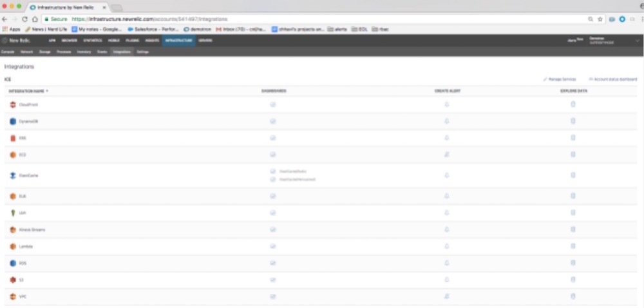Screen dimensions: 644x308
Task: Explore data for EC2 icon
Action: (x=573, y=155)
